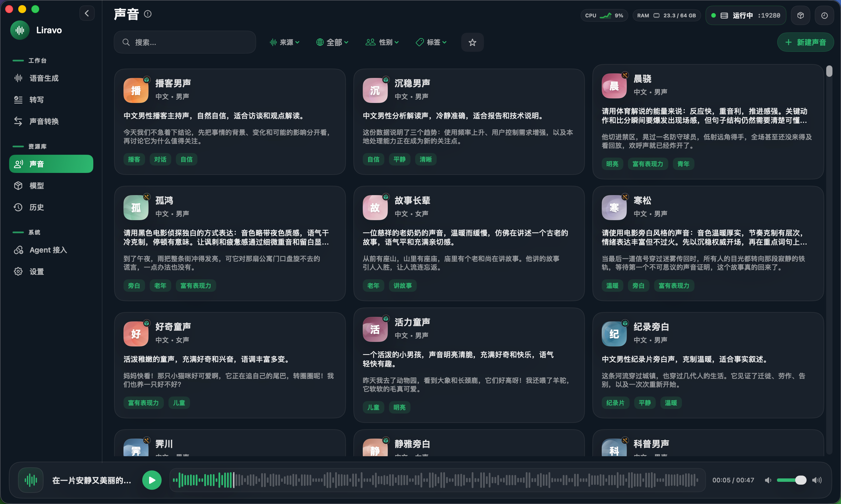This screenshot has width=841, height=504.
Task: Click the 孤鸿 green avatar icon
Action: pos(136,208)
